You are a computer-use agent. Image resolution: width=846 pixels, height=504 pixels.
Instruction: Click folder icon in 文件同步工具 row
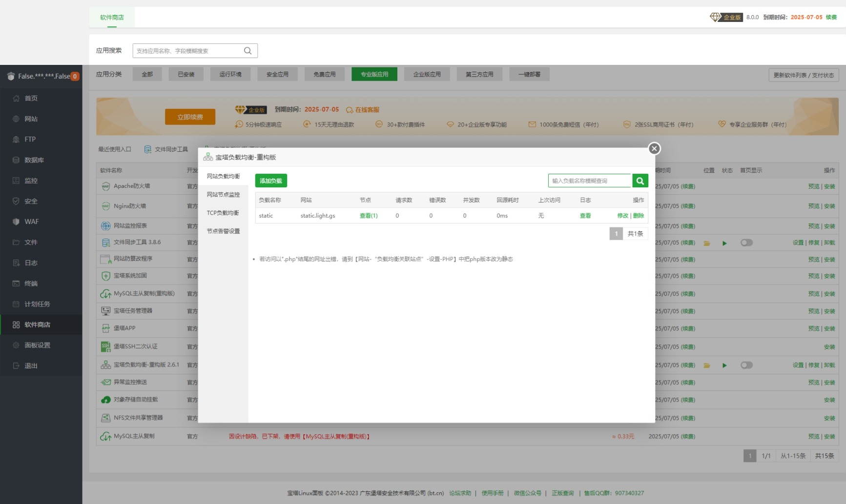(x=707, y=243)
